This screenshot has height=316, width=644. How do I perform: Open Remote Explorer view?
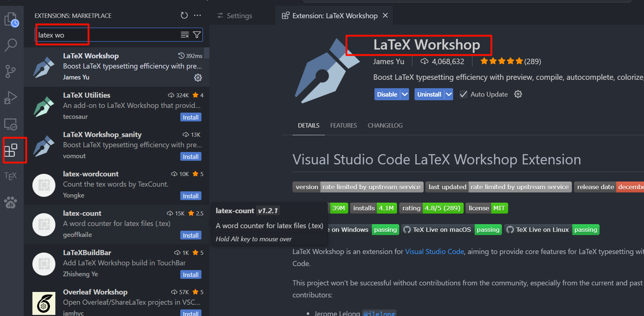pyautogui.click(x=11, y=124)
